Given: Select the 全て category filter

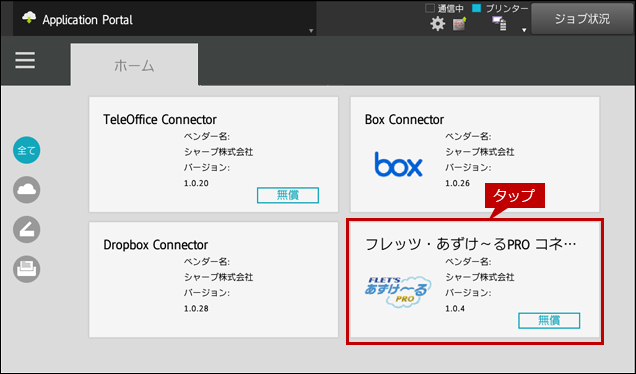Looking at the screenshot, I should click(x=26, y=150).
